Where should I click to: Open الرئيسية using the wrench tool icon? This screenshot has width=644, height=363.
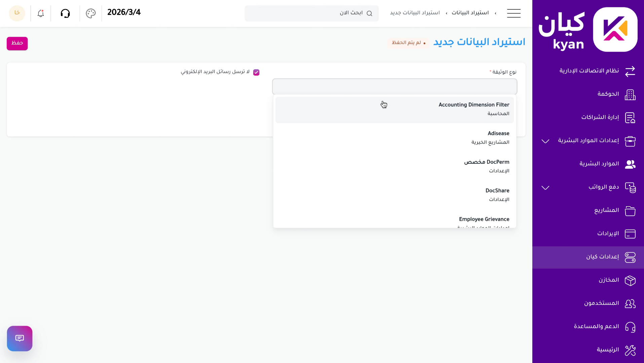pos(630,350)
